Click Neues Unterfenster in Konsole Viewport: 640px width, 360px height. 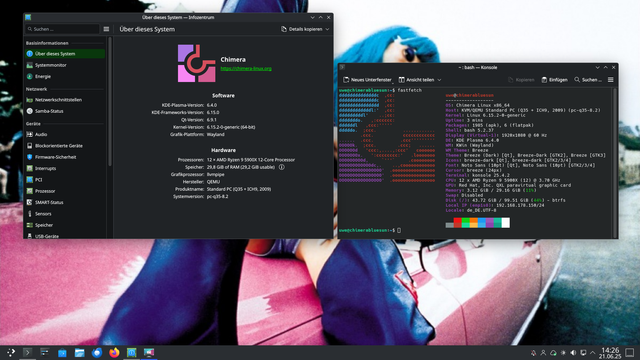tap(367, 80)
